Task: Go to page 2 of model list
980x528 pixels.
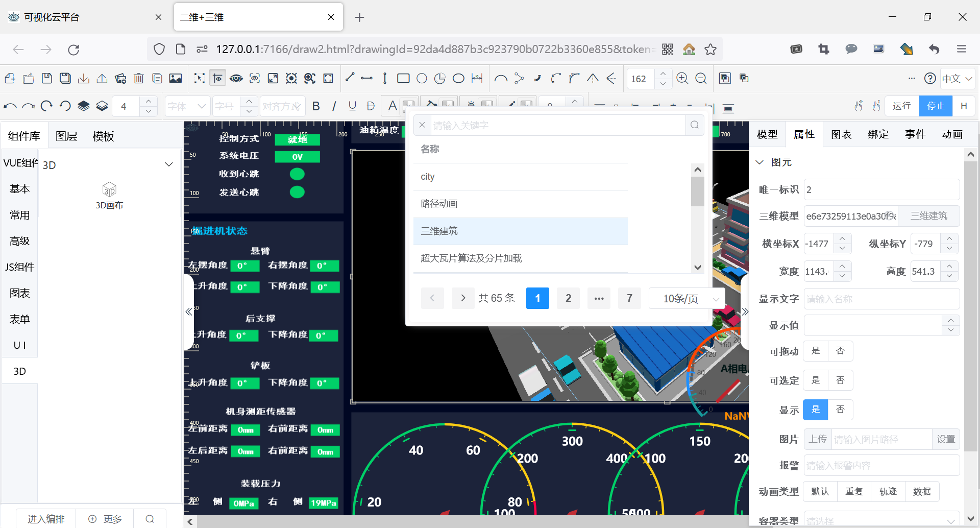Action: (568, 298)
